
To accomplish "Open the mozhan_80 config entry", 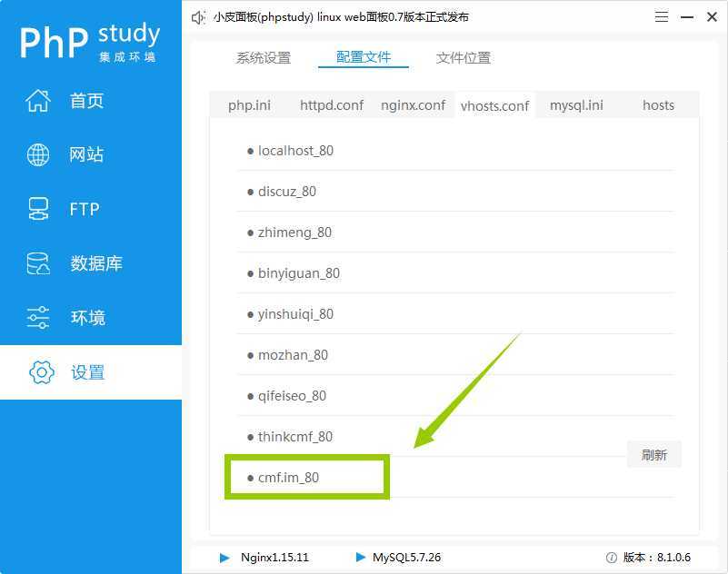I will point(455,355).
